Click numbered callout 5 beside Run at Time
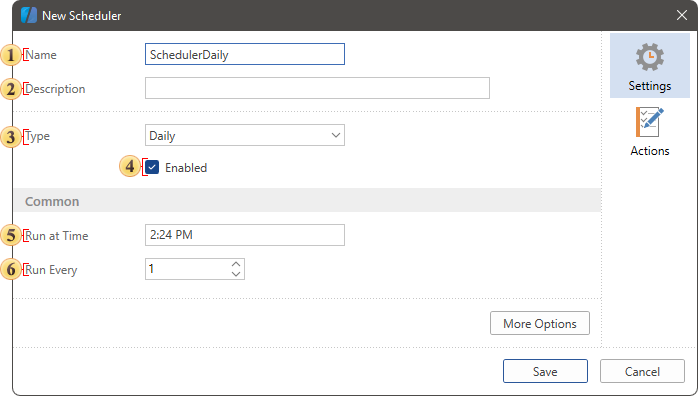 point(10,235)
